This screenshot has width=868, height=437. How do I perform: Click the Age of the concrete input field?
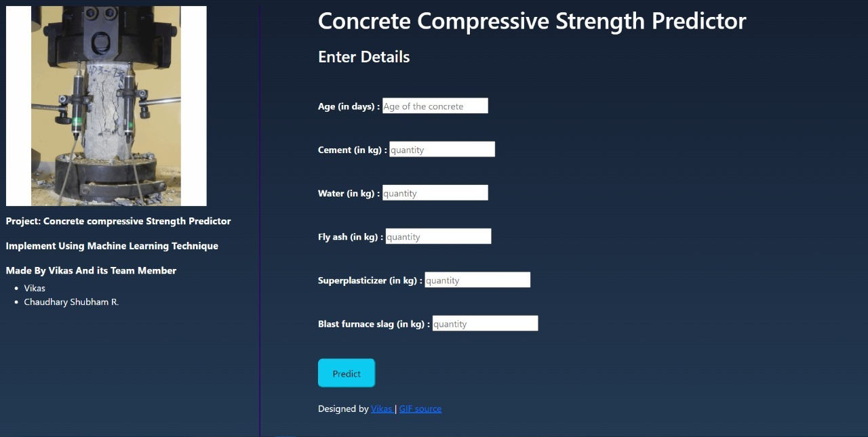[x=435, y=106]
